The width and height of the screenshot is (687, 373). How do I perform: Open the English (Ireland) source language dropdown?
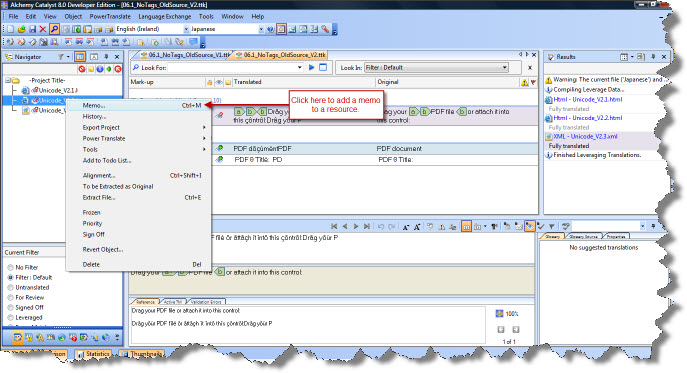tap(185, 29)
